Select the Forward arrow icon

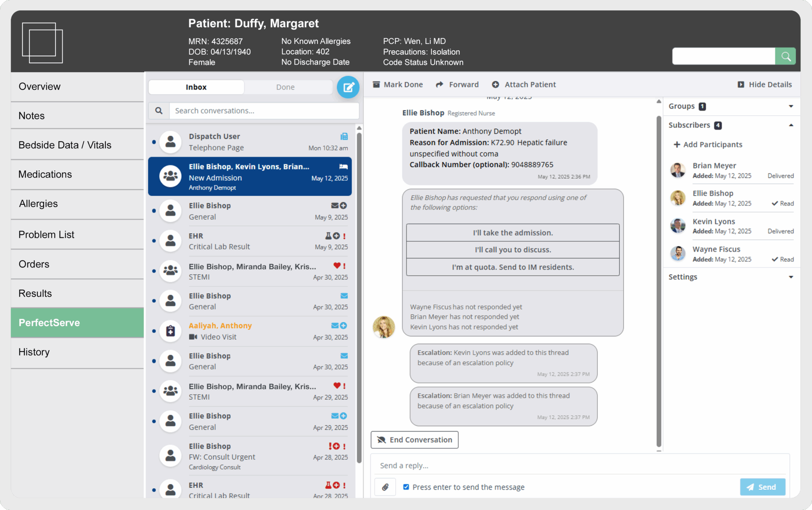[x=439, y=84]
